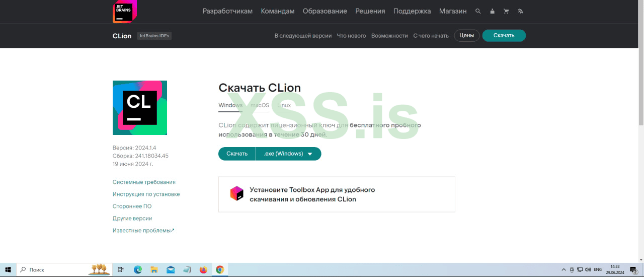Open Task View on the taskbar
644x277 pixels.
[x=121, y=270]
